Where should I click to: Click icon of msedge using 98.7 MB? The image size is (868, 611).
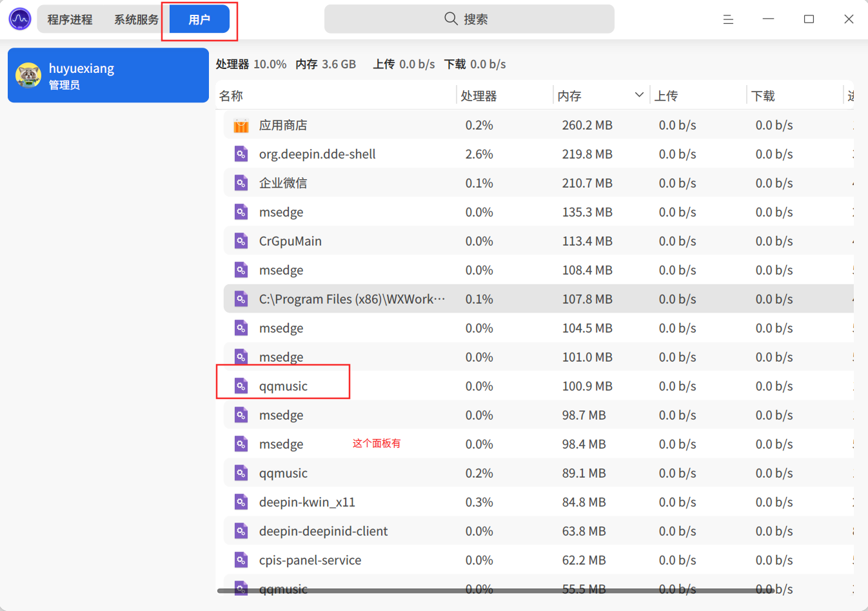coord(241,415)
